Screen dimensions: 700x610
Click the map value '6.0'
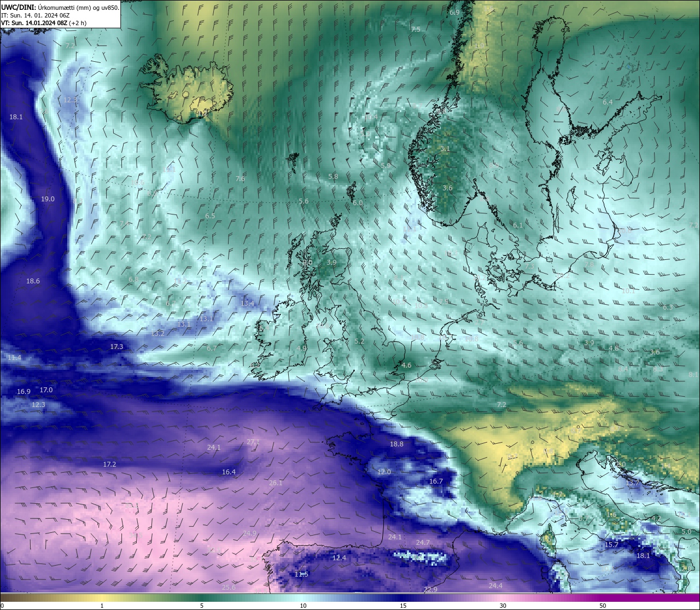pyautogui.click(x=358, y=202)
